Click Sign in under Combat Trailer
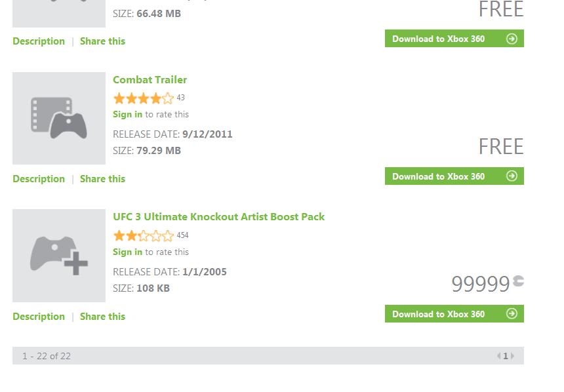This screenshot has height=392, width=564. (128, 114)
